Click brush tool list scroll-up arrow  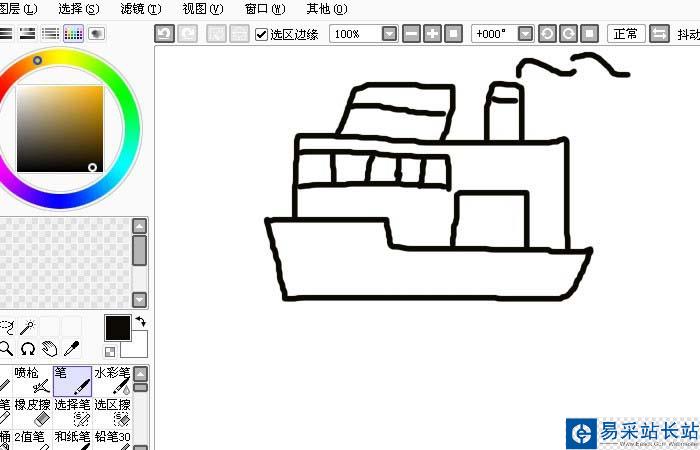141,374
